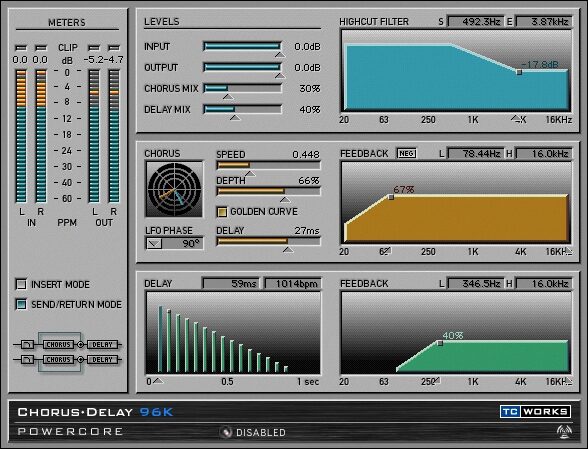Click the OUTPUT level slider handle
Viewport: 588px width, 449px height.
[x=279, y=76]
